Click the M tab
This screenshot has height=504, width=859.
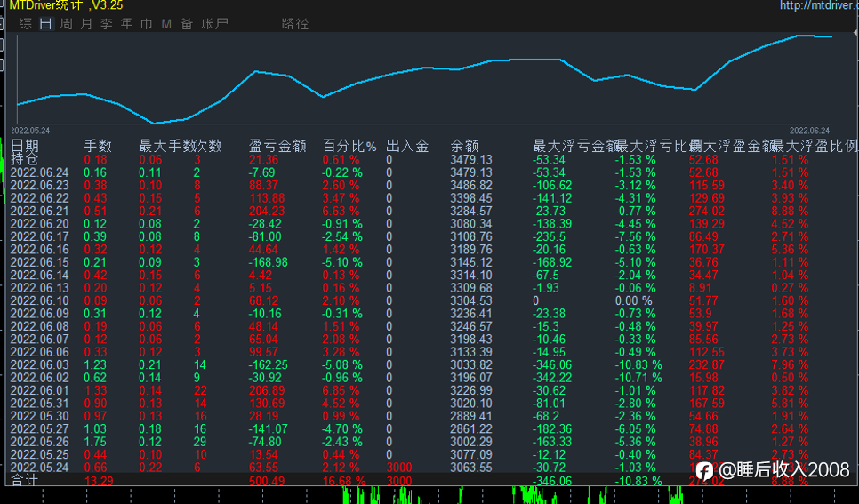click(x=166, y=24)
